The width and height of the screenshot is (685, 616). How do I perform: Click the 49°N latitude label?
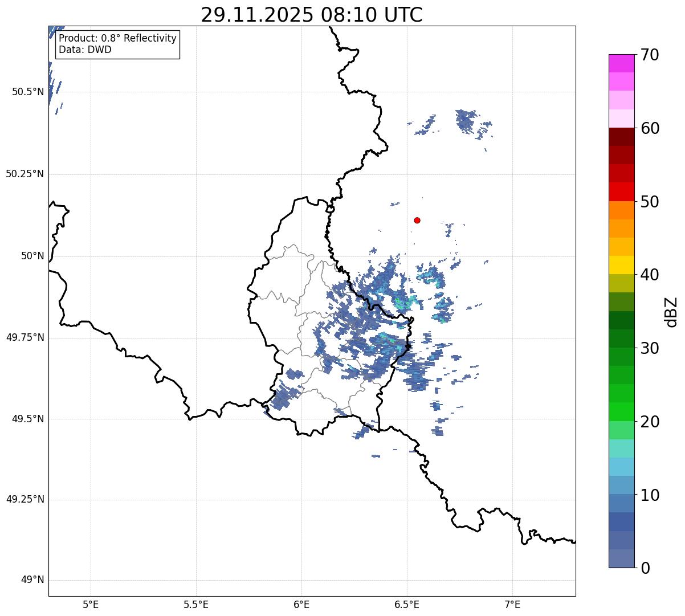(x=32, y=580)
